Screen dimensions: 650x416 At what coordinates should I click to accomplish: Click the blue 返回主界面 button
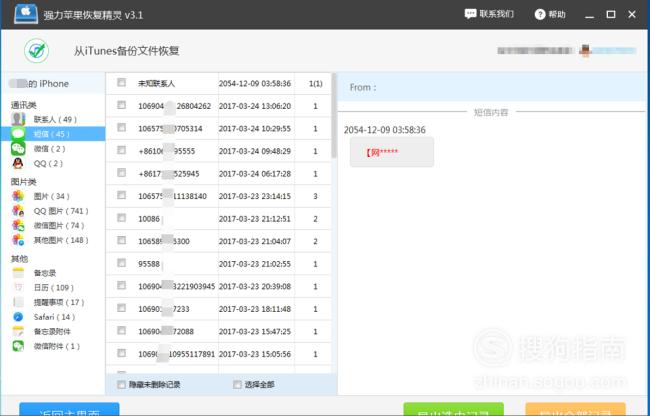pos(69,409)
